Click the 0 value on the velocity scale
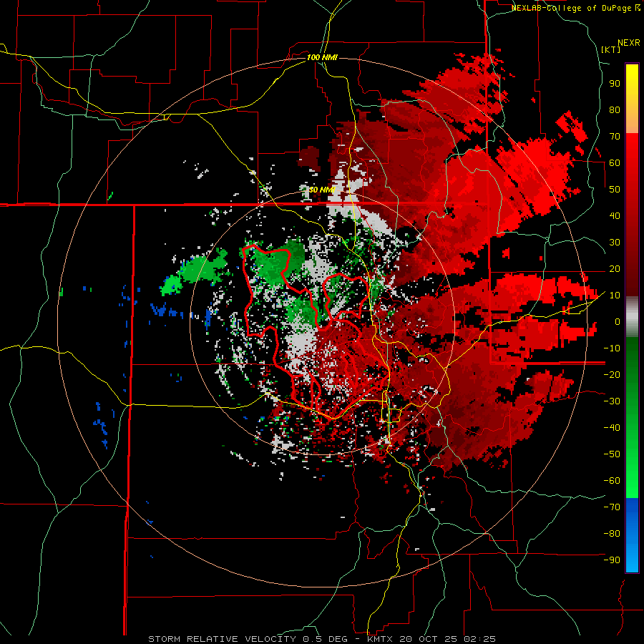Image resolution: width=644 pixels, height=644 pixels. 618,321
